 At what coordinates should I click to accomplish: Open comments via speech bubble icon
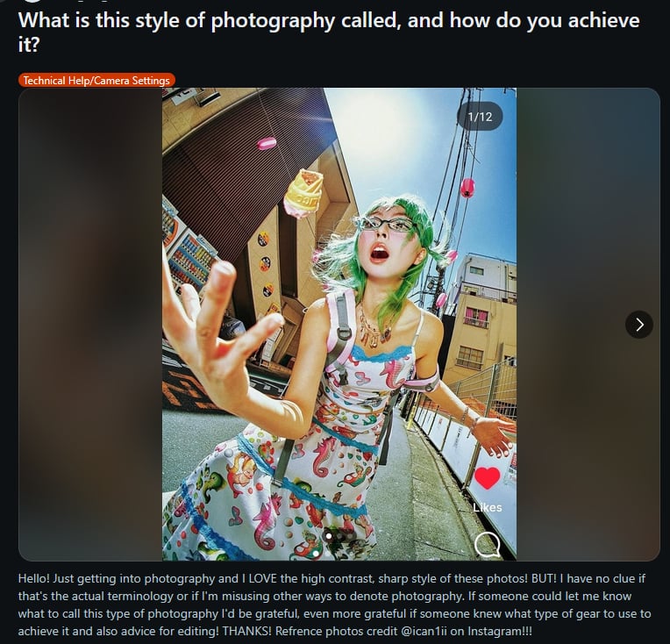[487, 544]
